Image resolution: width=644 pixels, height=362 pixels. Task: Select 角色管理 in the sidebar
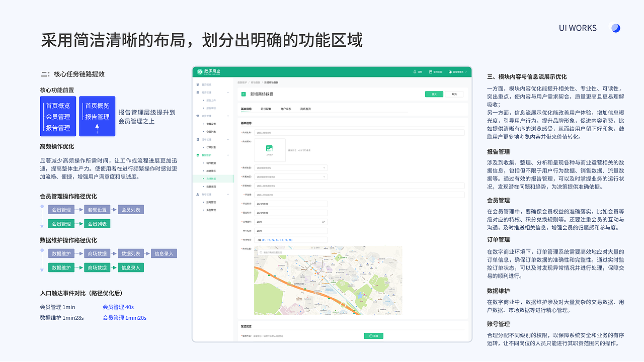pyautogui.click(x=211, y=210)
